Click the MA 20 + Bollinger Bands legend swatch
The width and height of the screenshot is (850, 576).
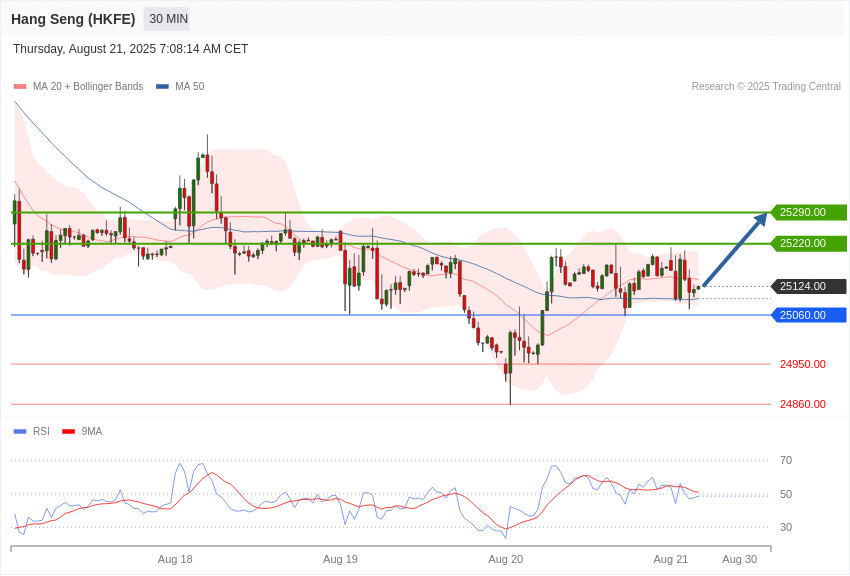(20, 87)
